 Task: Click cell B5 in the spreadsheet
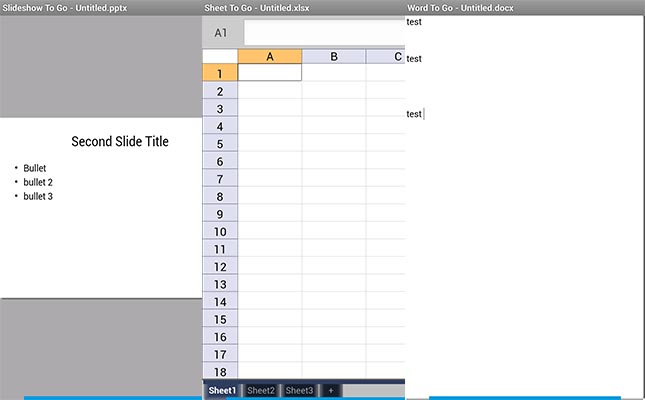pyautogui.click(x=333, y=143)
